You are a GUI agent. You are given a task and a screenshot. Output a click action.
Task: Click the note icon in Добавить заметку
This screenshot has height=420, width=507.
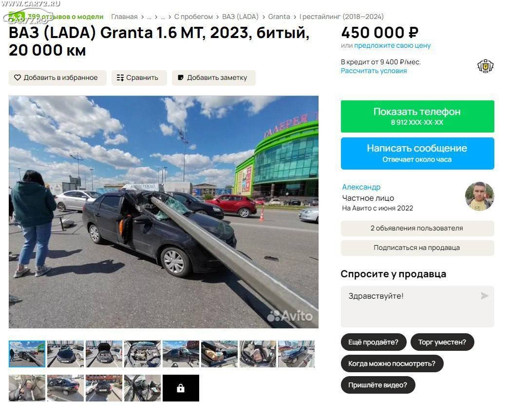tap(181, 77)
